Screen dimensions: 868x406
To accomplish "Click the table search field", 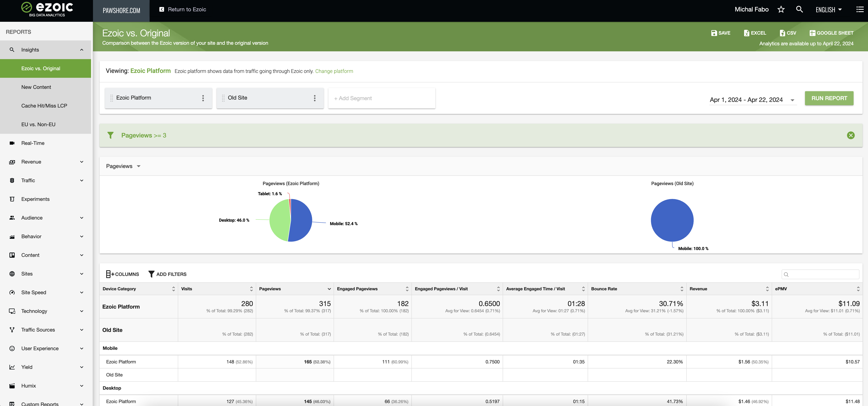I will pos(820,274).
